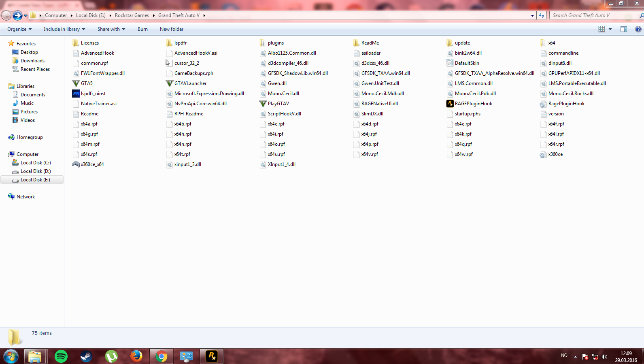The image size is (644, 364).
Task: Select Local Disk (C:) in navigation pane
Action: 36,163
